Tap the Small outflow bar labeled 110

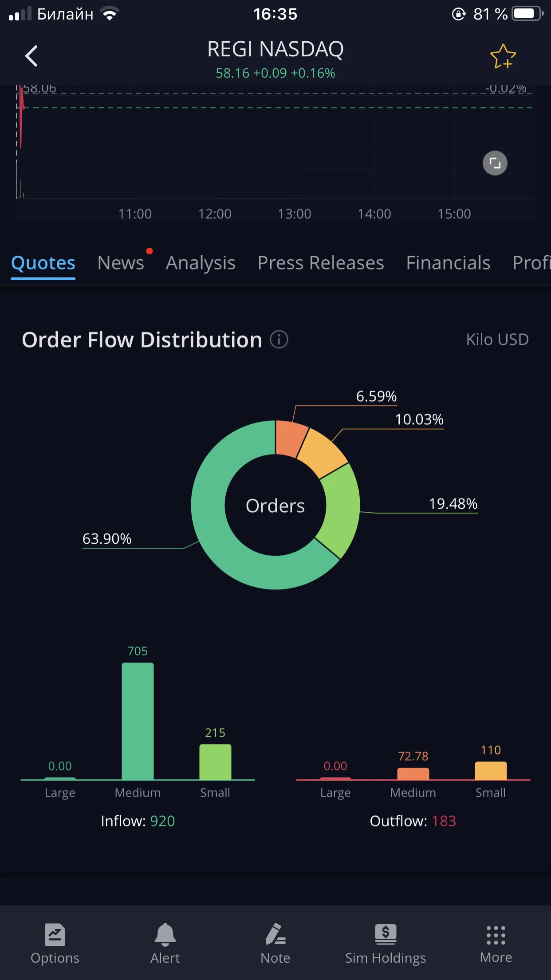[491, 771]
